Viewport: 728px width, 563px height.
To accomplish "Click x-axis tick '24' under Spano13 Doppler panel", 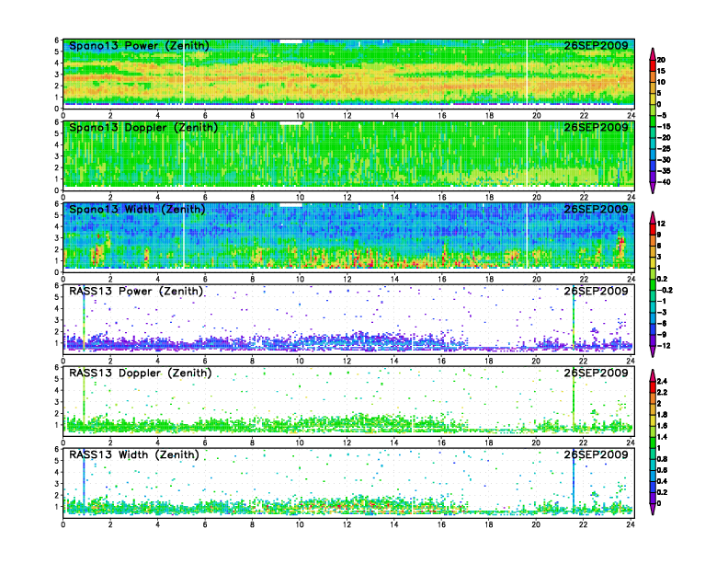I will tap(631, 198).
